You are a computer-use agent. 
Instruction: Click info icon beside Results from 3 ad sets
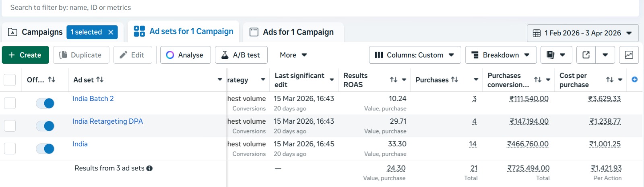coord(149,168)
